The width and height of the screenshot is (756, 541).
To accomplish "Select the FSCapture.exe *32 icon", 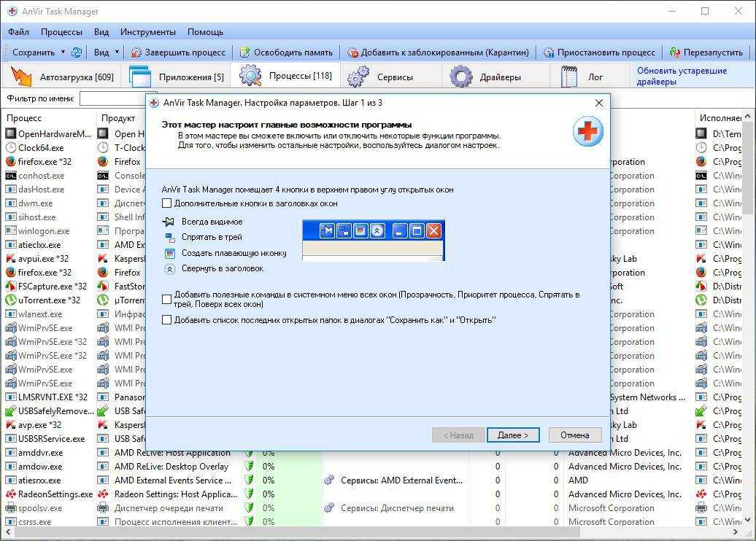I will click(11, 286).
